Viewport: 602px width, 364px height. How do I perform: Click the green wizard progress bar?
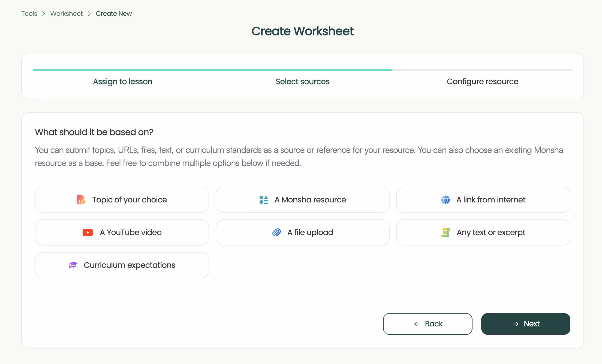213,70
